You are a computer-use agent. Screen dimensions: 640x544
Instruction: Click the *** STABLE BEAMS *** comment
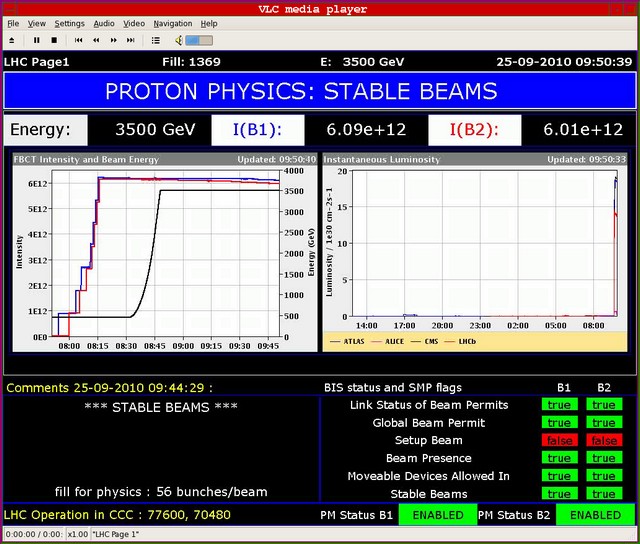pyautogui.click(x=161, y=407)
